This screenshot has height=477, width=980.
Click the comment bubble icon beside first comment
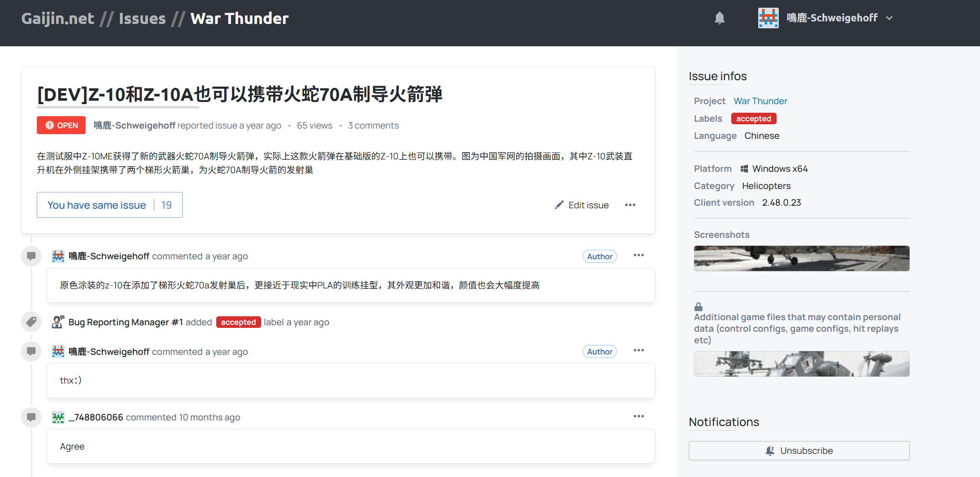coord(31,256)
